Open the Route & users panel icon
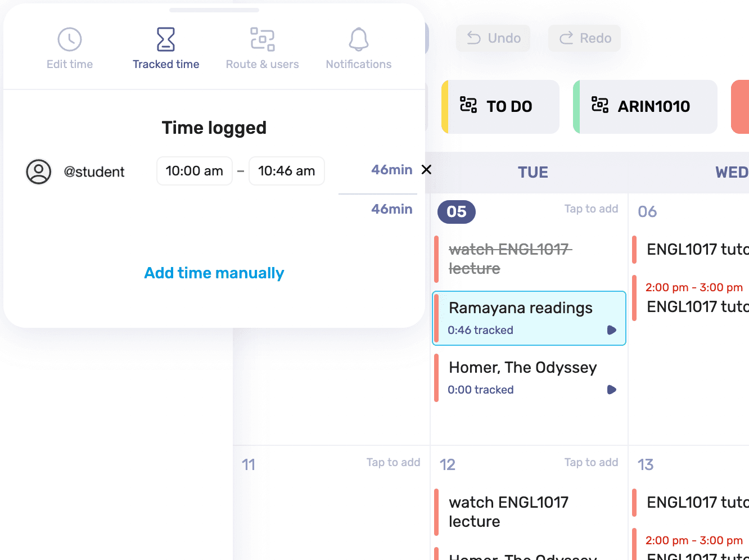 (x=262, y=38)
